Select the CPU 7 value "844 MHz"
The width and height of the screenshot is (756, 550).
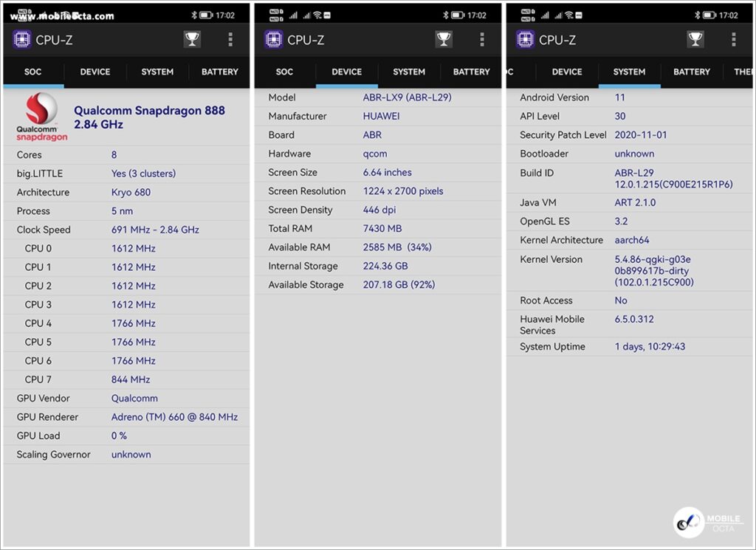(131, 380)
